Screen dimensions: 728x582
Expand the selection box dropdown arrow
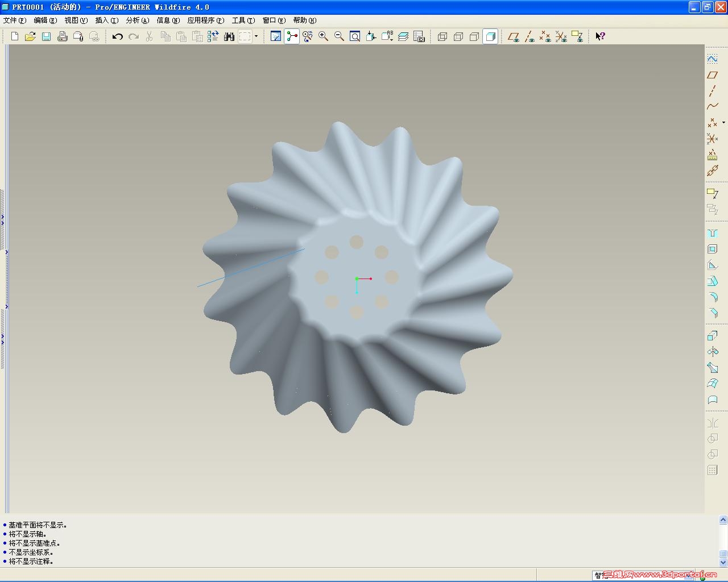(x=256, y=36)
